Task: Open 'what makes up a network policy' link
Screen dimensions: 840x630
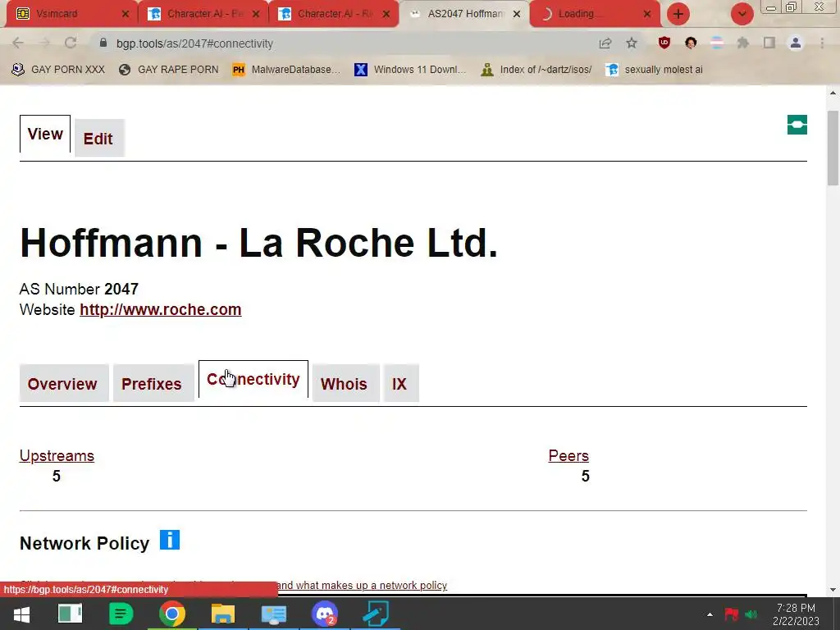Action: (362, 586)
